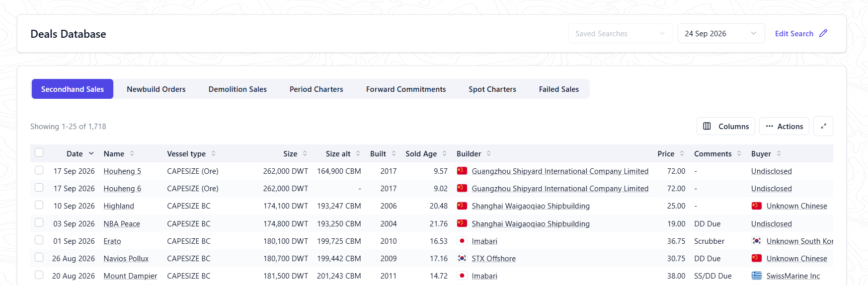Image resolution: width=868 pixels, height=285 pixels.
Task: Open the Highland vessel link
Action: click(119, 206)
